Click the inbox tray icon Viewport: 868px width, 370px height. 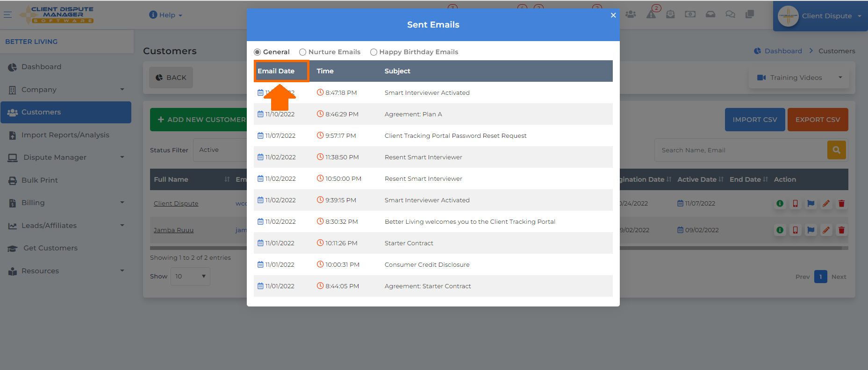tap(710, 14)
